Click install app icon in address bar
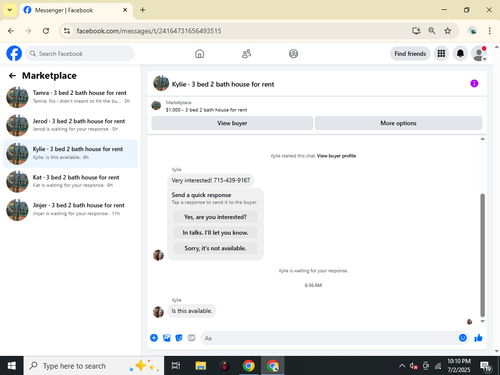The width and height of the screenshot is (500, 375). (416, 31)
